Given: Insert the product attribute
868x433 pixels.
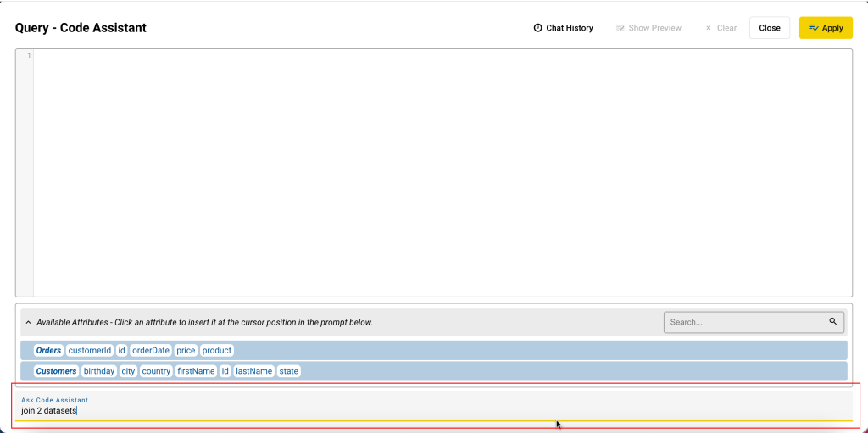Looking at the screenshot, I should 217,350.
